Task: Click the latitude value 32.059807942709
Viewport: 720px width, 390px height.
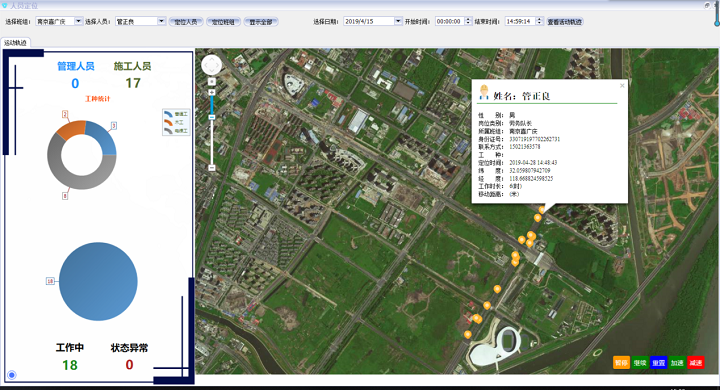Action: tap(529, 170)
